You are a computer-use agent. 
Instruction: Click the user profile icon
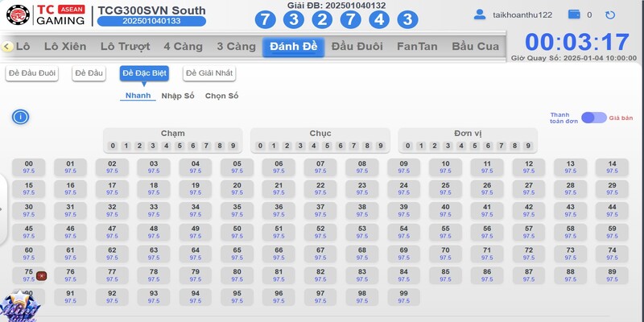click(x=480, y=14)
